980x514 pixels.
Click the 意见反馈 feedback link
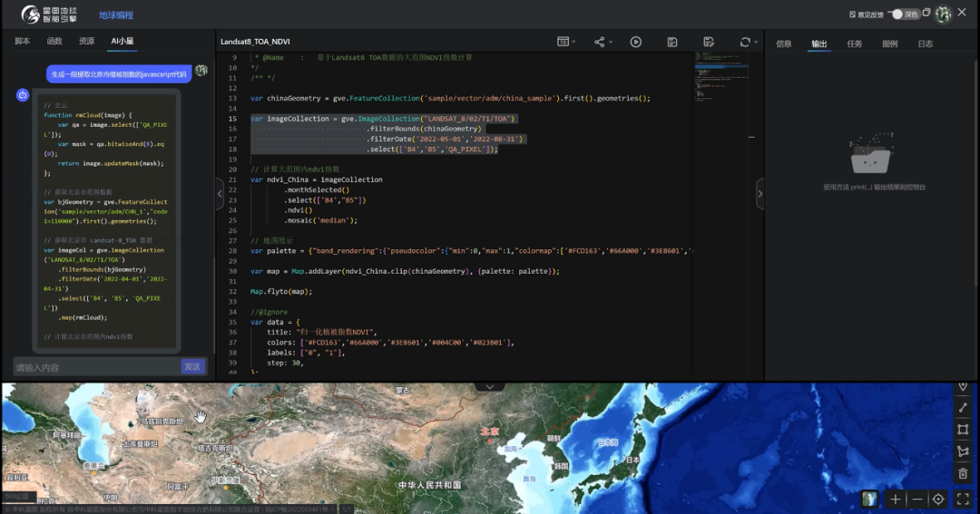coord(867,15)
